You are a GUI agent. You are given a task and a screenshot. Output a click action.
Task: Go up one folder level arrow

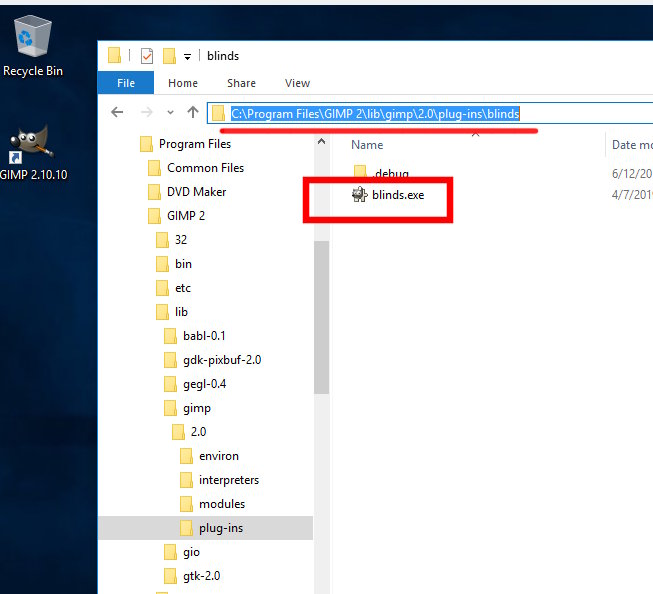point(192,112)
